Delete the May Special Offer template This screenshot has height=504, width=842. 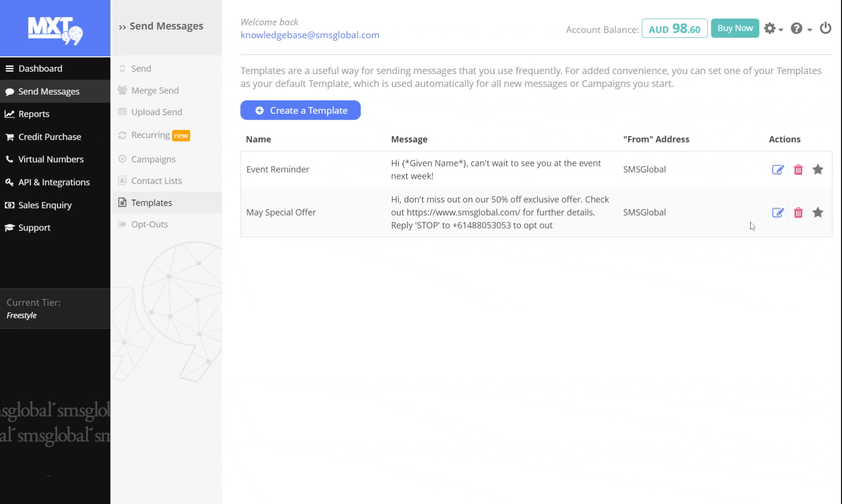tap(798, 213)
